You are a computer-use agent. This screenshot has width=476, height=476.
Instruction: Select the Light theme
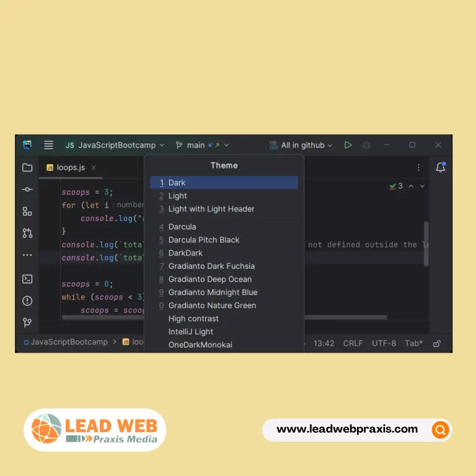coord(224,196)
